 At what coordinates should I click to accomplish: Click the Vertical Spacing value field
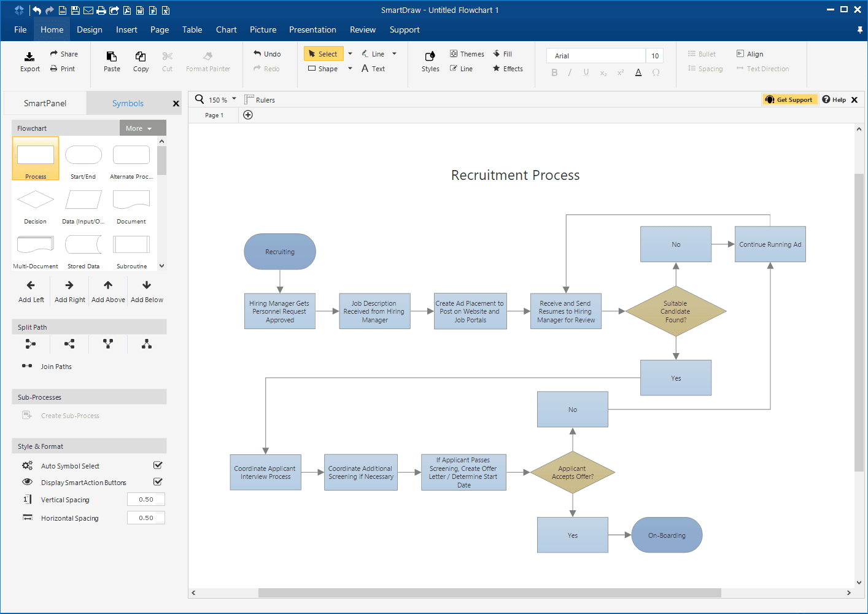146,500
